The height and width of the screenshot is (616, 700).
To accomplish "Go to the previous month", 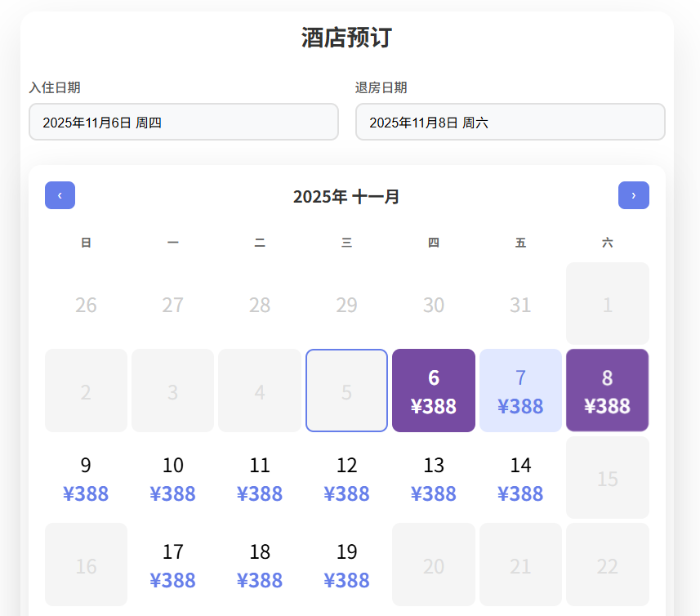I will (60, 195).
